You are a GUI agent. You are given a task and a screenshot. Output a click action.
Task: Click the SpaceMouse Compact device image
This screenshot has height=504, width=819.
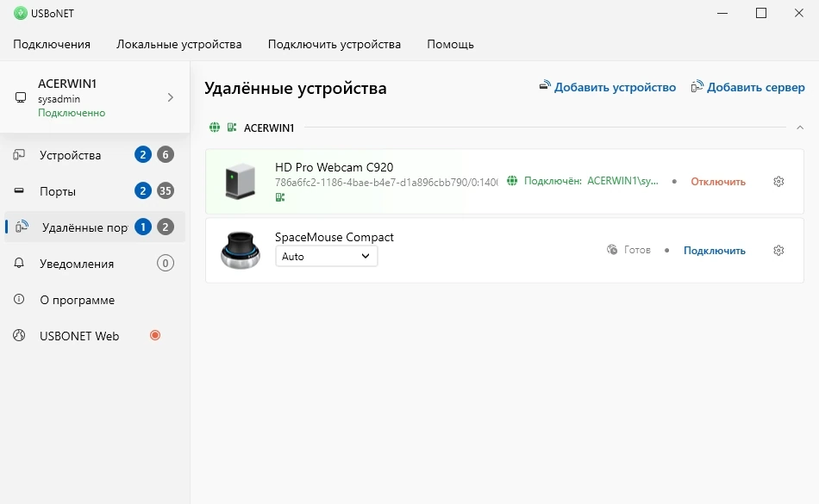(241, 251)
